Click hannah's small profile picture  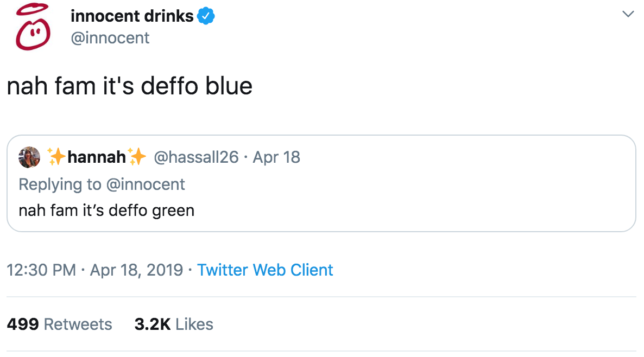29,157
